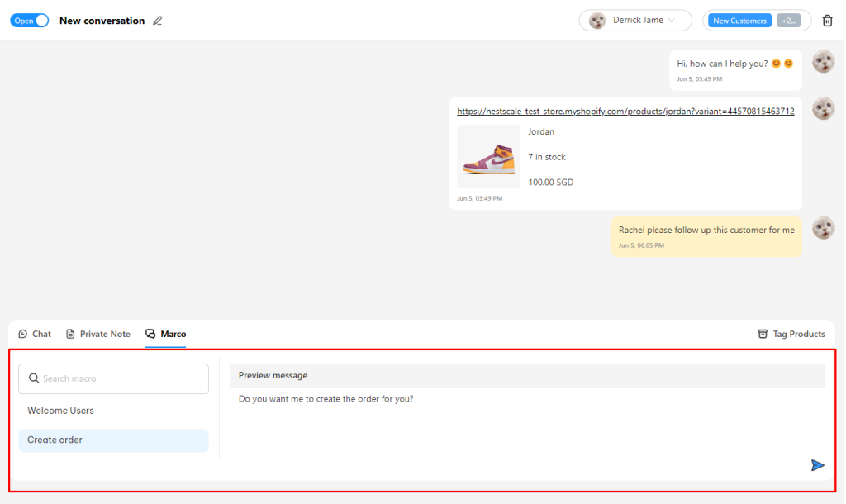Switch to the Chat tab
This screenshot has height=504, width=846.
tap(35, 334)
